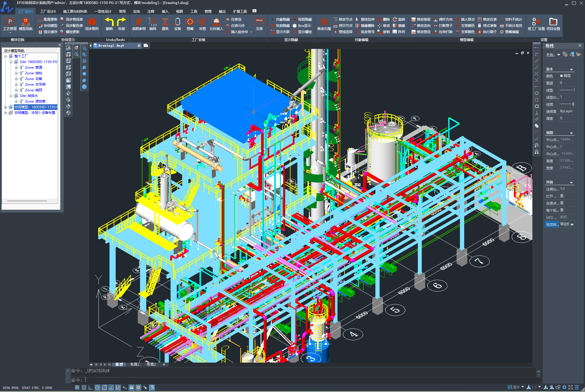
Task: Click the 修改归属 layers icon
Action: click(x=324, y=22)
